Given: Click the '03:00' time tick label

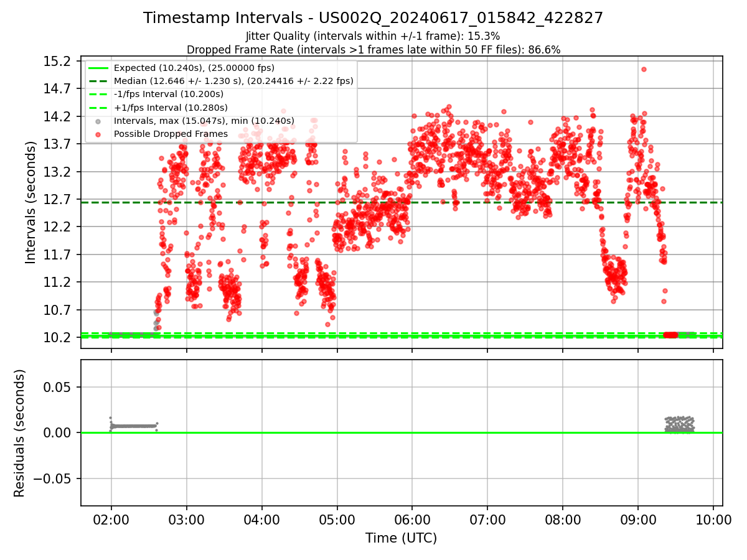Looking at the screenshot, I should point(187,519).
